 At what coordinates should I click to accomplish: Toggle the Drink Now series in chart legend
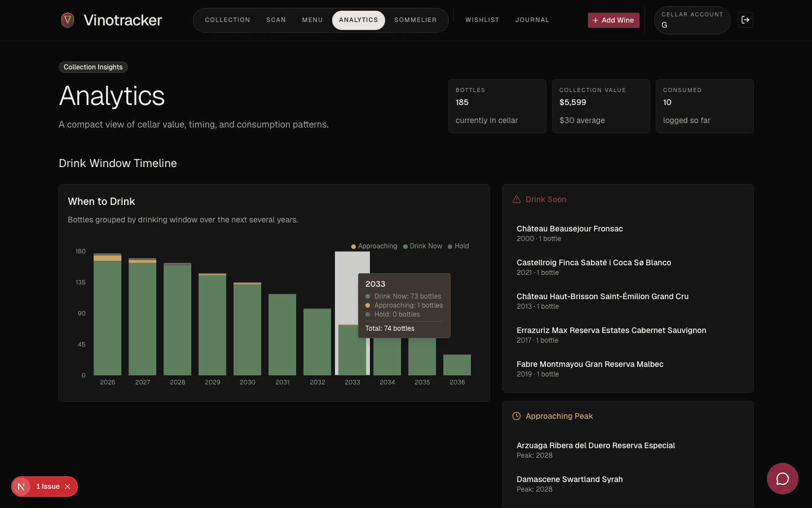coord(422,246)
